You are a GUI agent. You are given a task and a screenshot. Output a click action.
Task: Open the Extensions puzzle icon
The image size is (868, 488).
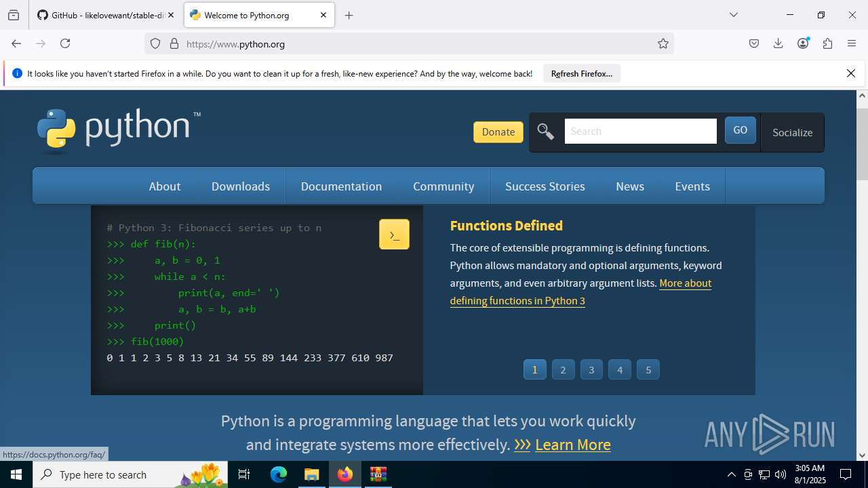tap(827, 43)
